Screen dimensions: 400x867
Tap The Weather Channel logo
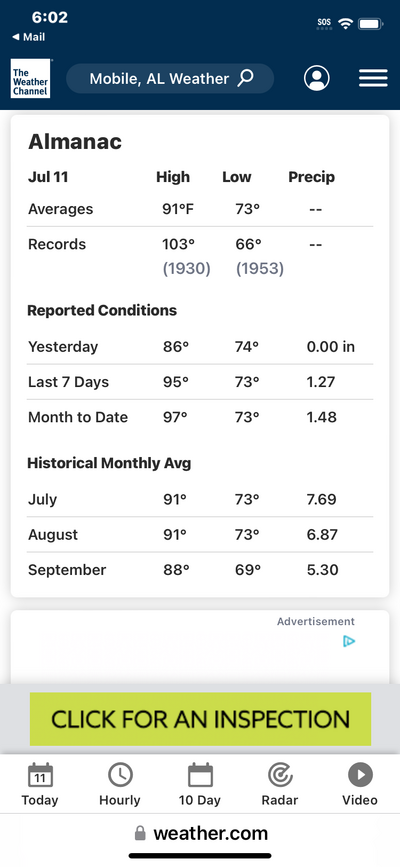tap(30, 79)
